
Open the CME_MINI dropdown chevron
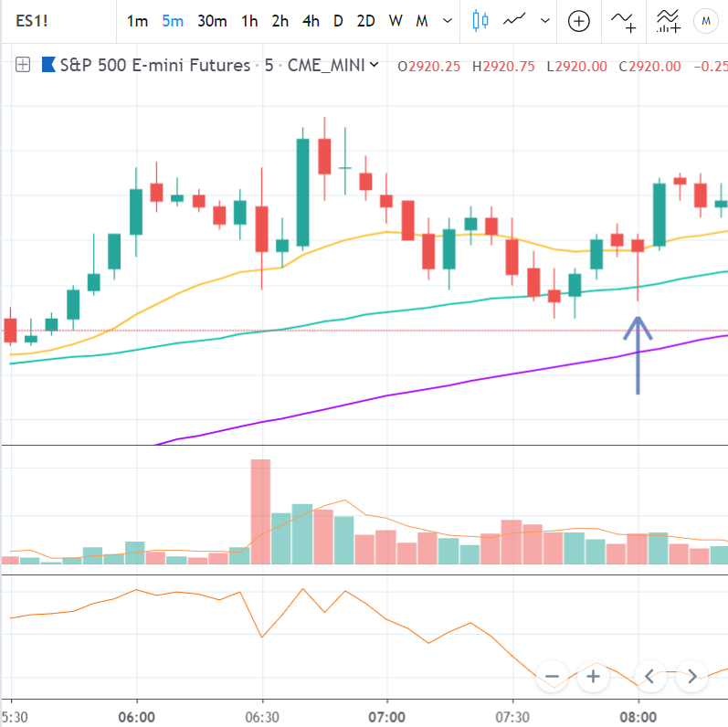374,65
